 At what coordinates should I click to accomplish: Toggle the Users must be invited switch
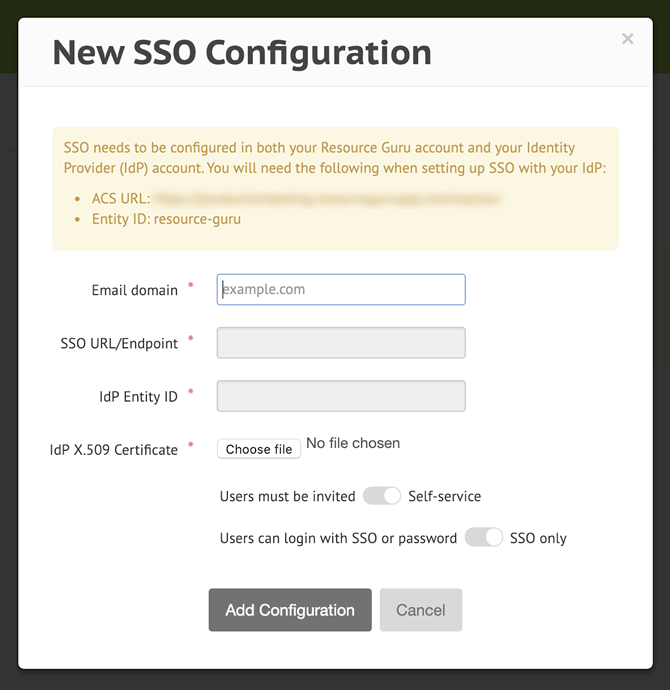point(381,496)
